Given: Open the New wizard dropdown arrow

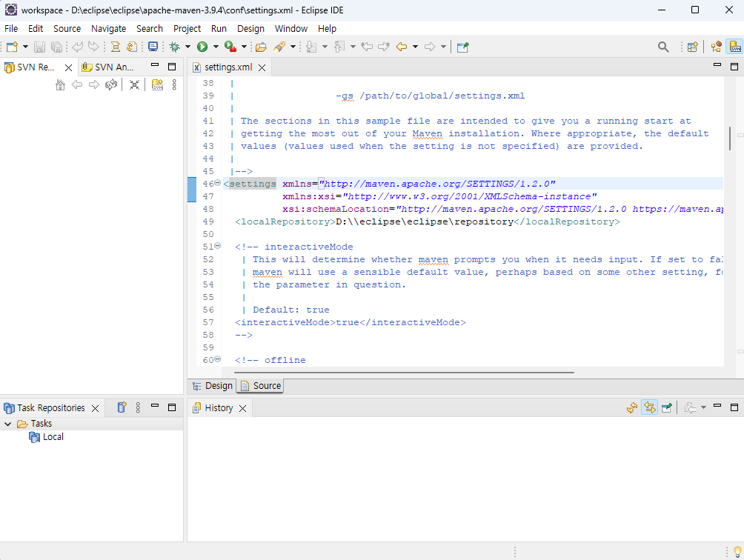Looking at the screenshot, I should (x=26, y=47).
